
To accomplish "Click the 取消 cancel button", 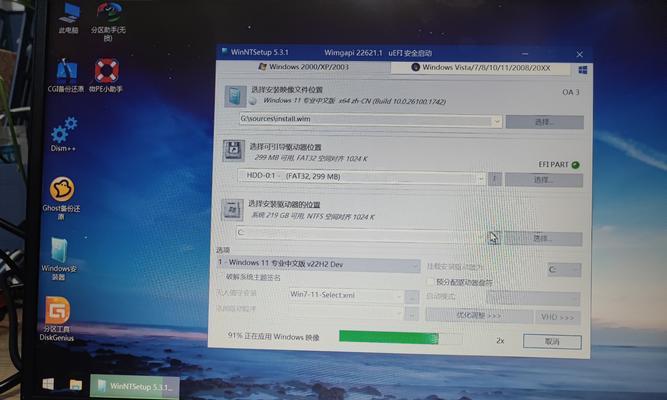I will pyautogui.click(x=552, y=342).
